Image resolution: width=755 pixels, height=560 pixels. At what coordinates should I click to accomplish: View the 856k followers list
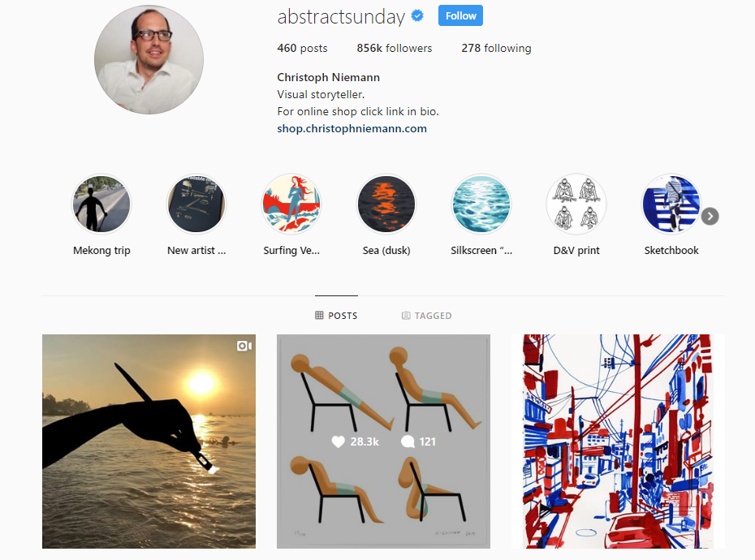(395, 48)
